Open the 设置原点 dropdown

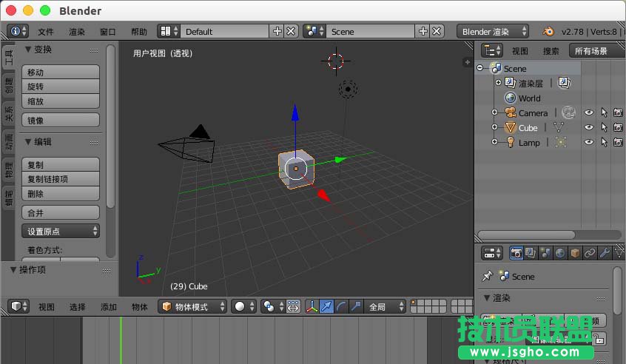click(x=61, y=231)
